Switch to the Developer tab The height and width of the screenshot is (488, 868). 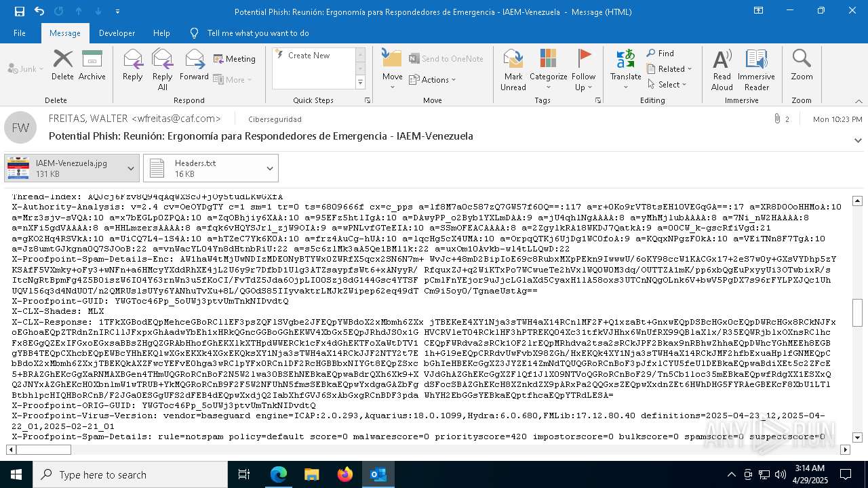click(x=117, y=33)
